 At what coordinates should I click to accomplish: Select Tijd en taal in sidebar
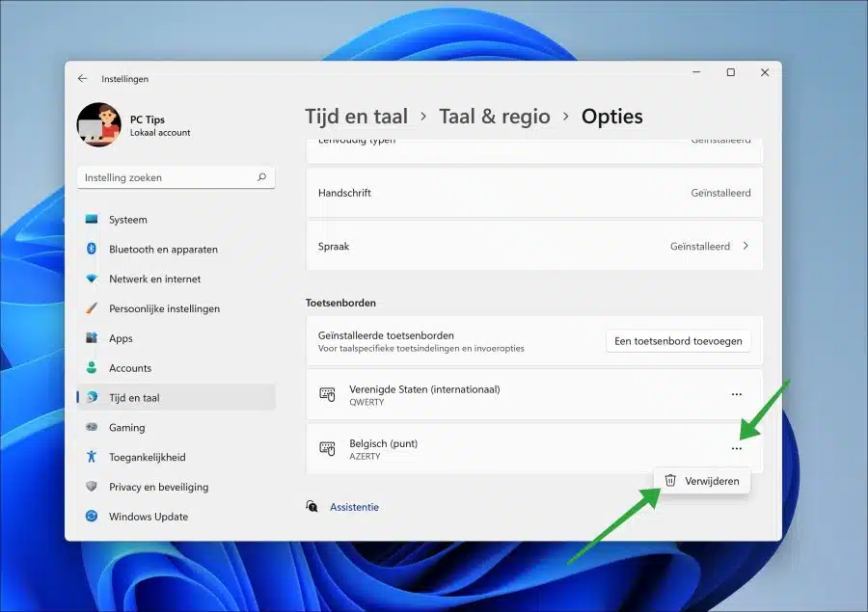176,398
